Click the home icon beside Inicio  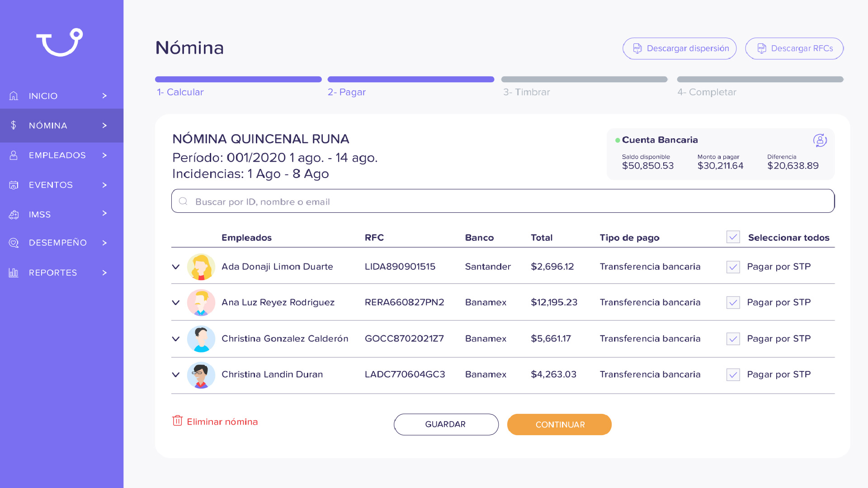pos(14,96)
